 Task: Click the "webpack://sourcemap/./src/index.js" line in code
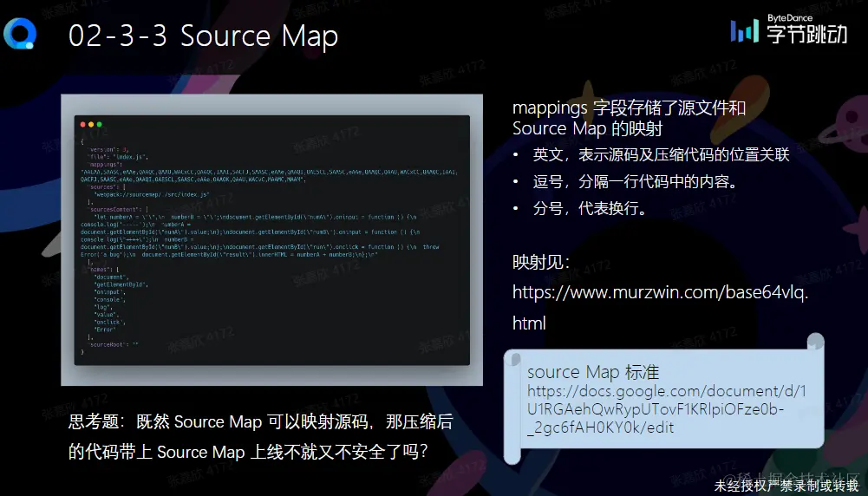152,194
